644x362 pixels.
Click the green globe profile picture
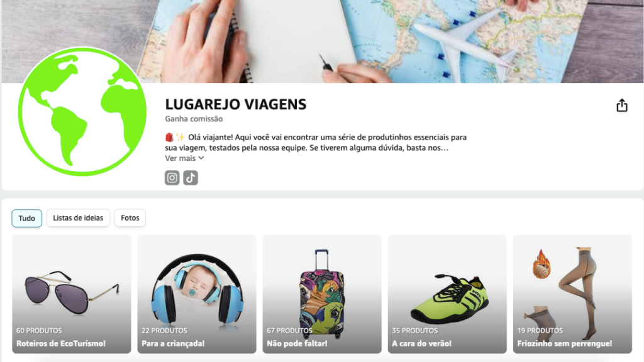(82, 112)
